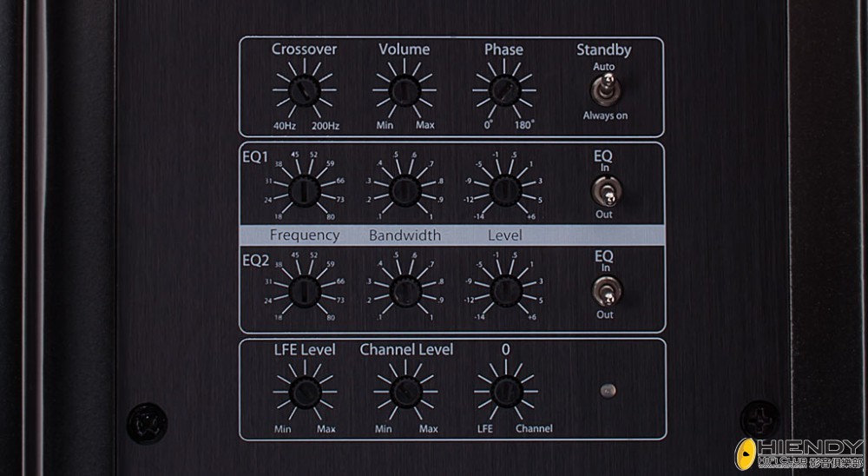Click the Channel Level knob
Image resolution: width=868 pixels, height=476 pixels.
tap(404, 393)
